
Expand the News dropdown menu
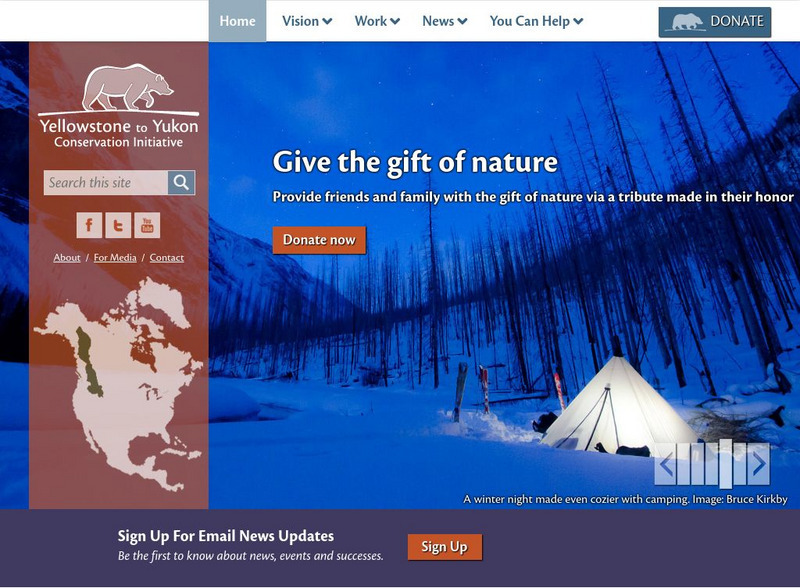[x=444, y=21]
